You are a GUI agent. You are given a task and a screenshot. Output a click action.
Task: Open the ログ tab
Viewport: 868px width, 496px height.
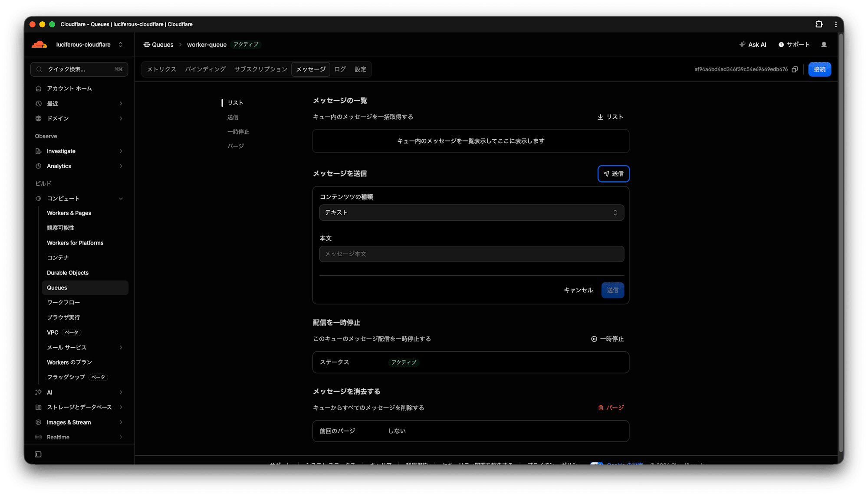tap(340, 69)
